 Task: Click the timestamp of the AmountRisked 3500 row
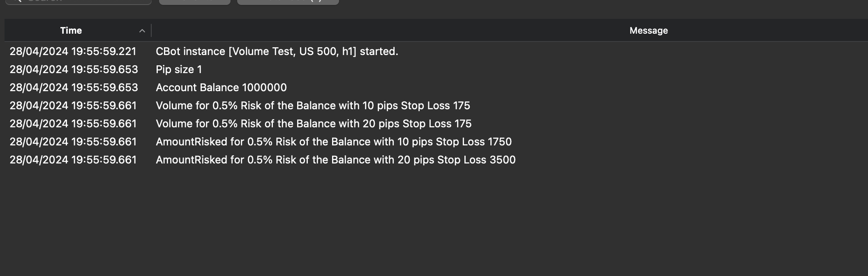pos(73,160)
